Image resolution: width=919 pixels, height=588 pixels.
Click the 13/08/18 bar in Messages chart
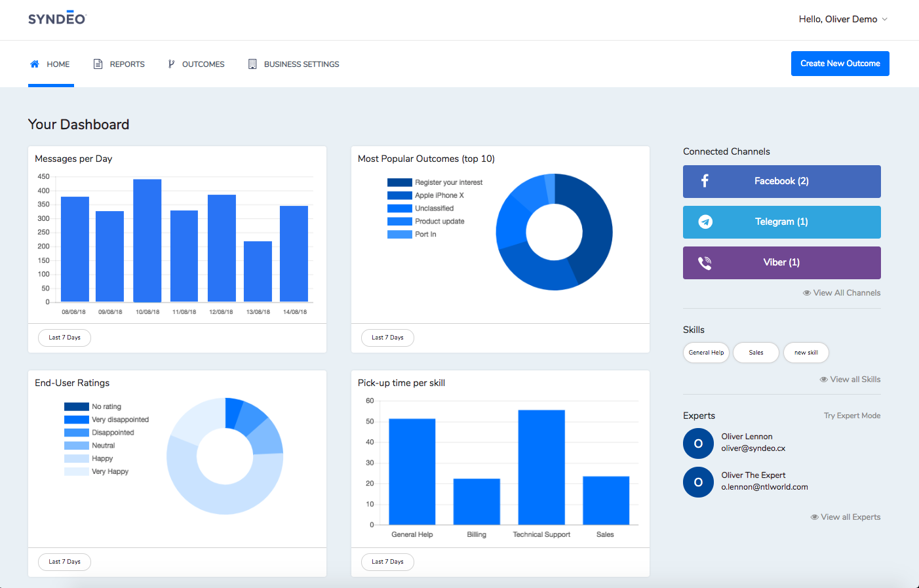(258, 271)
